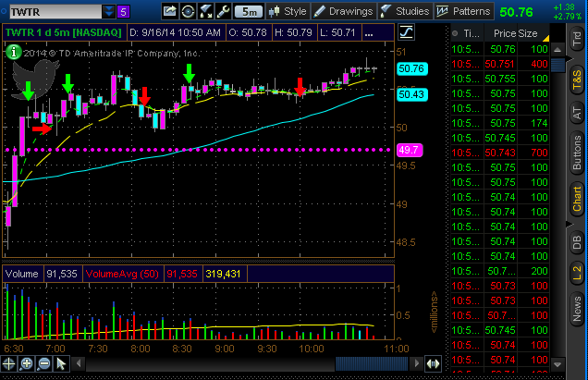Switch to the AT side tab
Image resolution: width=588 pixels, height=380 pixels.
[x=577, y=113]
